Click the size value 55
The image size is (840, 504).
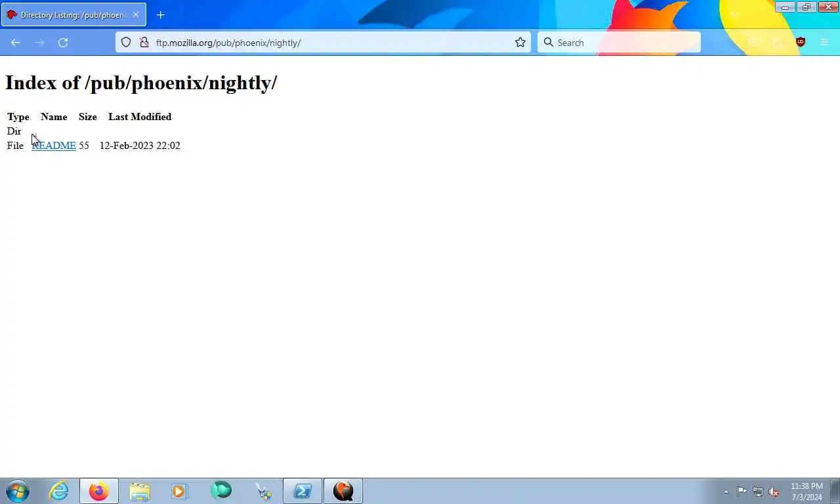coord(84,146)
